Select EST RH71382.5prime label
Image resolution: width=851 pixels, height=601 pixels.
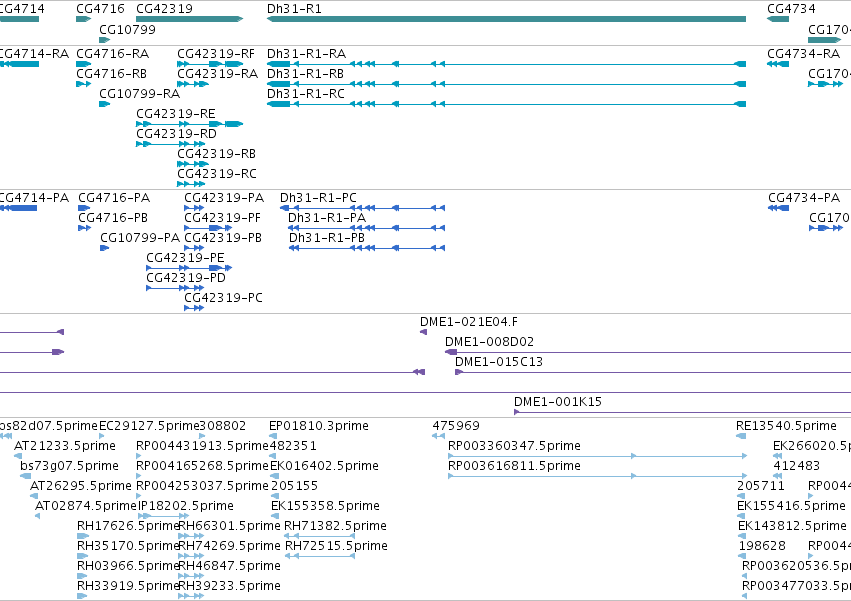pos(335,527)
